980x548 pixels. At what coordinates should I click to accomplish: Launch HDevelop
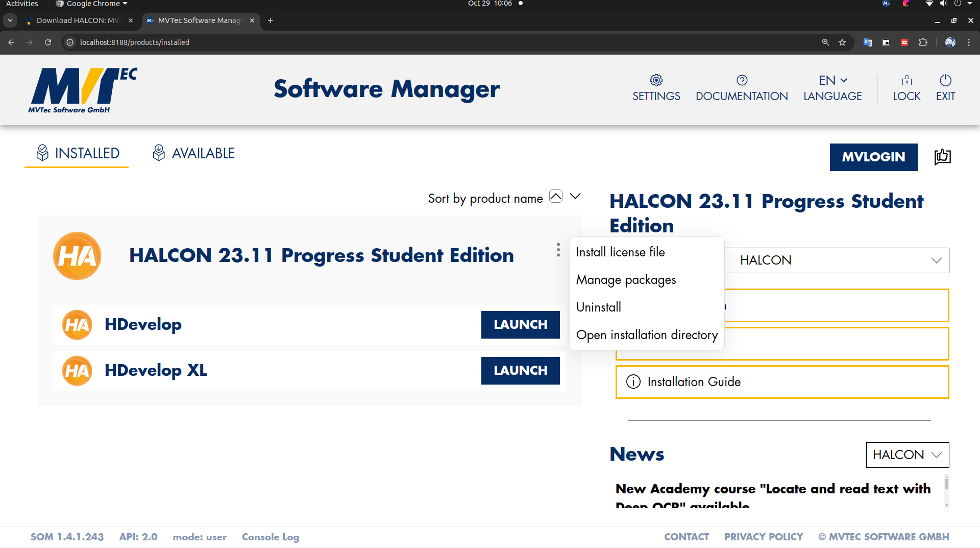(521, 325)
